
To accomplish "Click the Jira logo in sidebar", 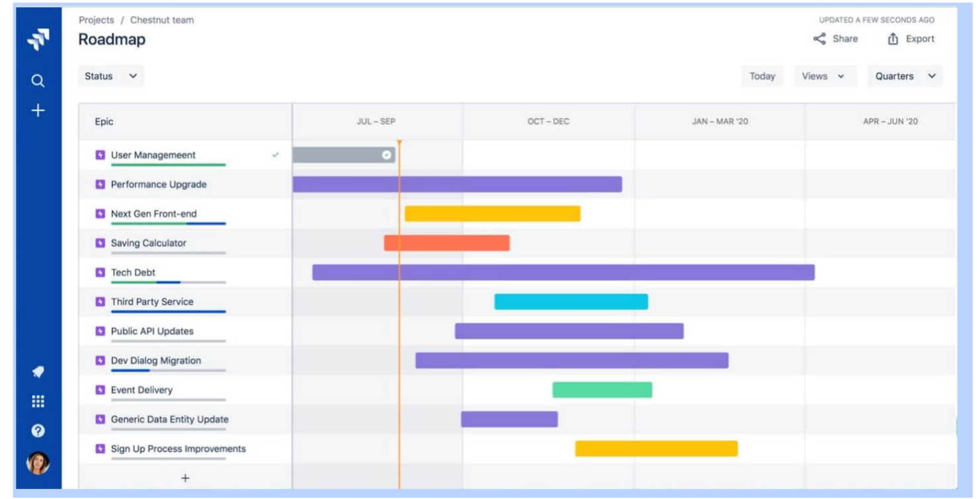I will [x=38, y=40].
